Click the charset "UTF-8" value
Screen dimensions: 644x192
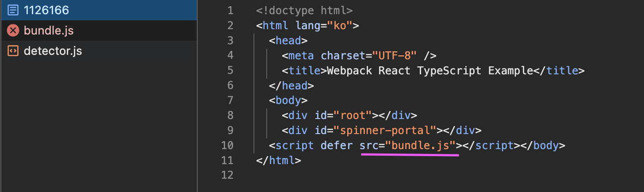point(395,55)
